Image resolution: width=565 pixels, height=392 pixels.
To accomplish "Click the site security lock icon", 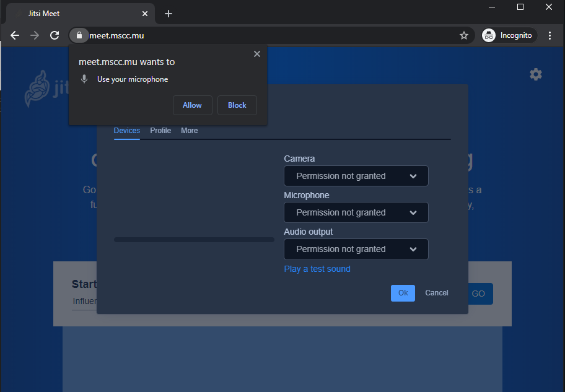I will click(x=79, y=35).
